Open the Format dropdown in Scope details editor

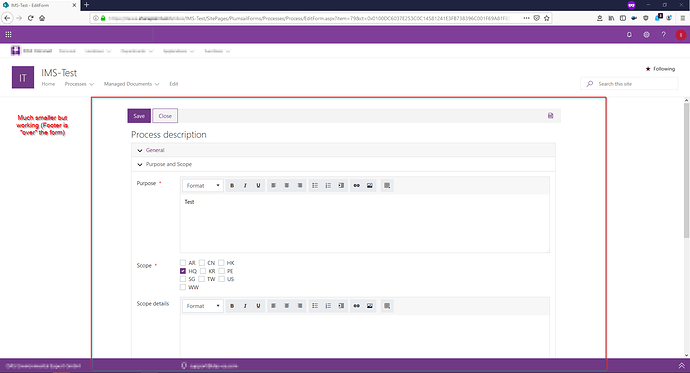pos(203,306)
